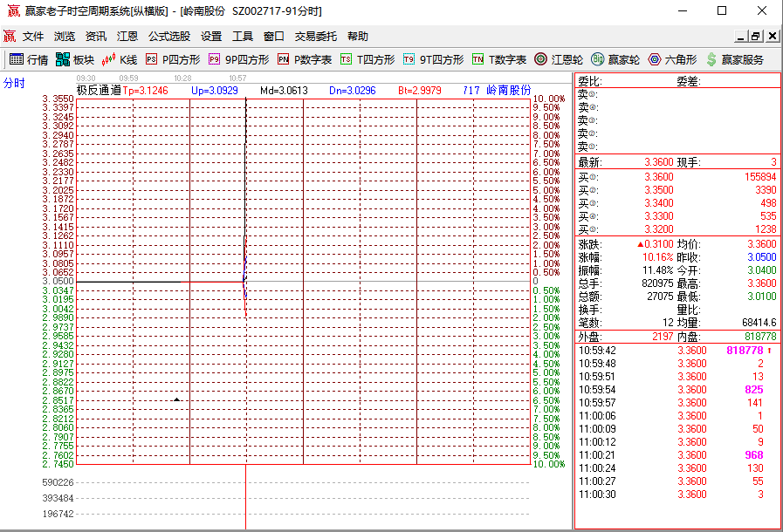Open the 江恩 menu
This screenshot has height=532, width=783.
coord(127,37)
